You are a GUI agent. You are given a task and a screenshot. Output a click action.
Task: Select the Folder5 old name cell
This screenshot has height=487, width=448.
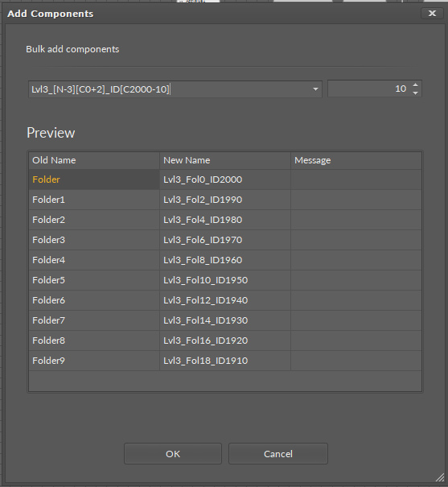click(x=94, y=280)
